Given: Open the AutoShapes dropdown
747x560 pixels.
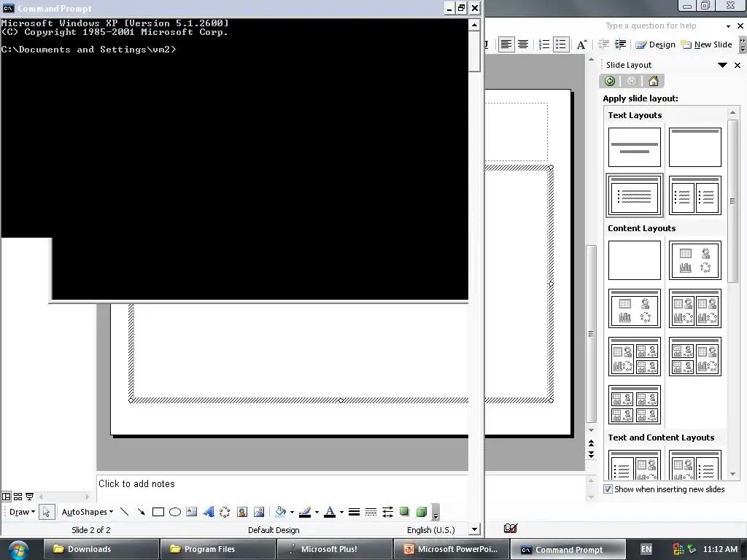Looking at the screenshot, I should pyautogui.click(x=88, y=512).
